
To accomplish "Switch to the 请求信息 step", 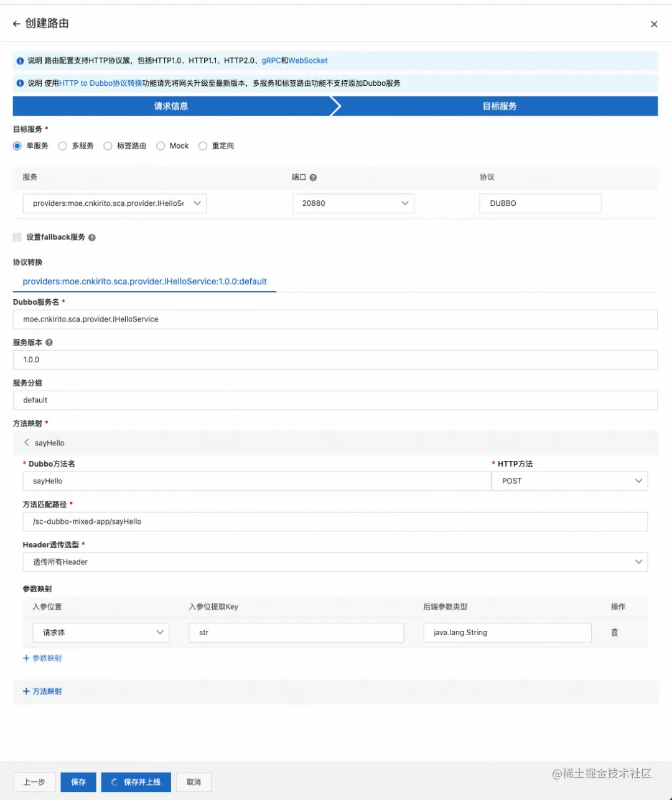I will coord(171,106).
